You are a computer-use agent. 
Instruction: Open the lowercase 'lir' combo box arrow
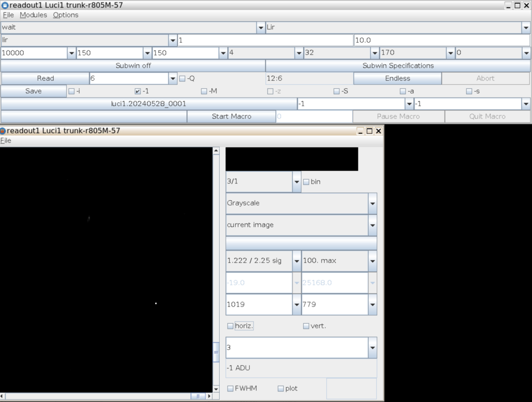(173, 40)
